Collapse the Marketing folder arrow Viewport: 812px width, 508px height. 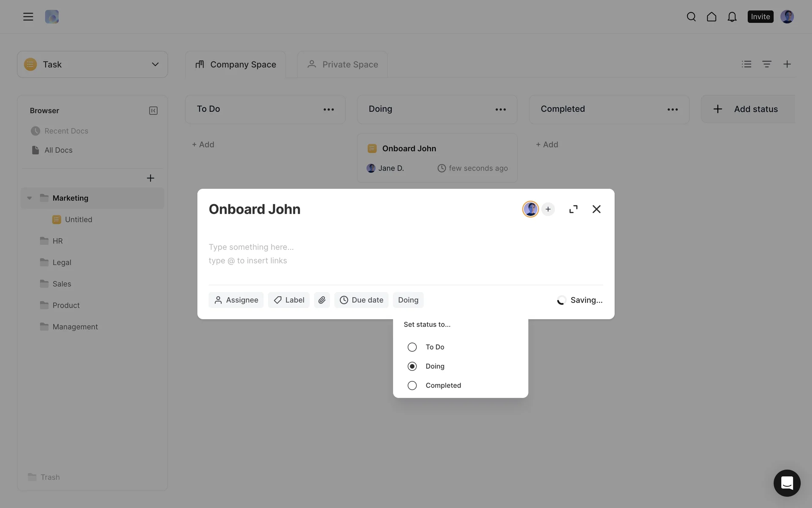pos(29,198)
